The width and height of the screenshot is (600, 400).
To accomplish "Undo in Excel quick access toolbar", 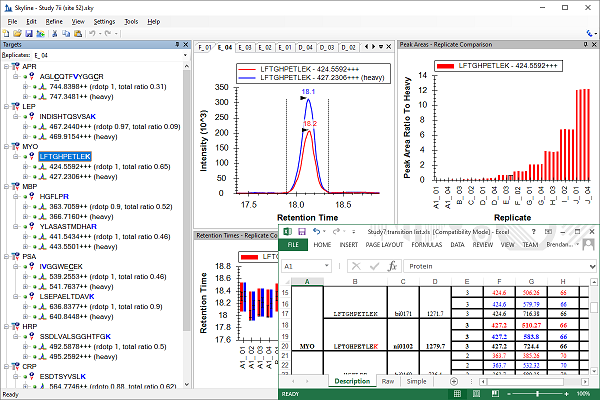I will point(316,231).
